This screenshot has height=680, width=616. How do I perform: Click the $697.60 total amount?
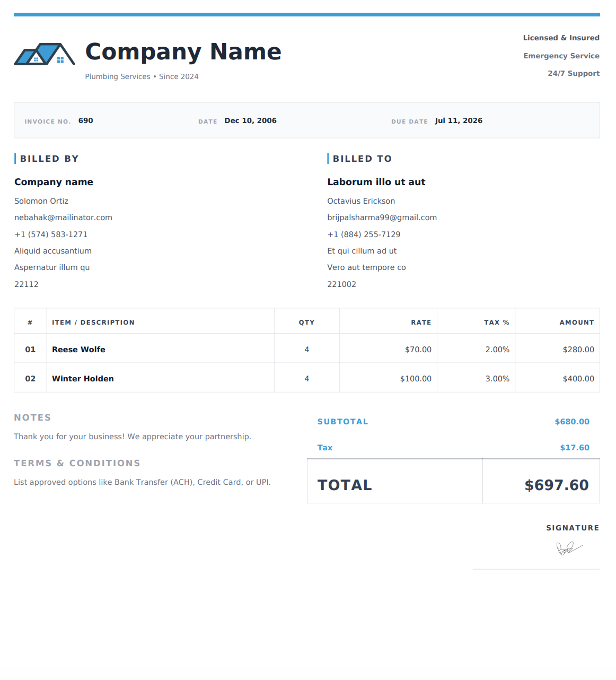(x=557, y=485)
